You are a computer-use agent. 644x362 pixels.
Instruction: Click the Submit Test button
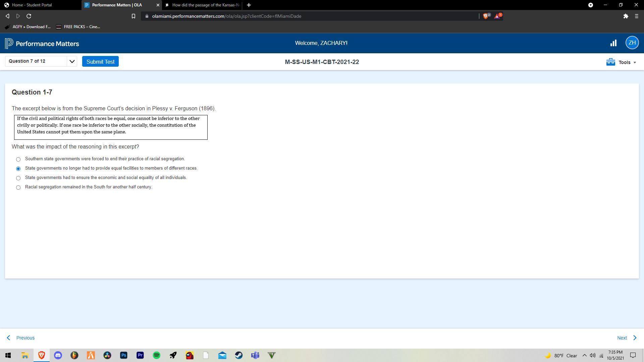pyautogui.click(x=100, y=62)
